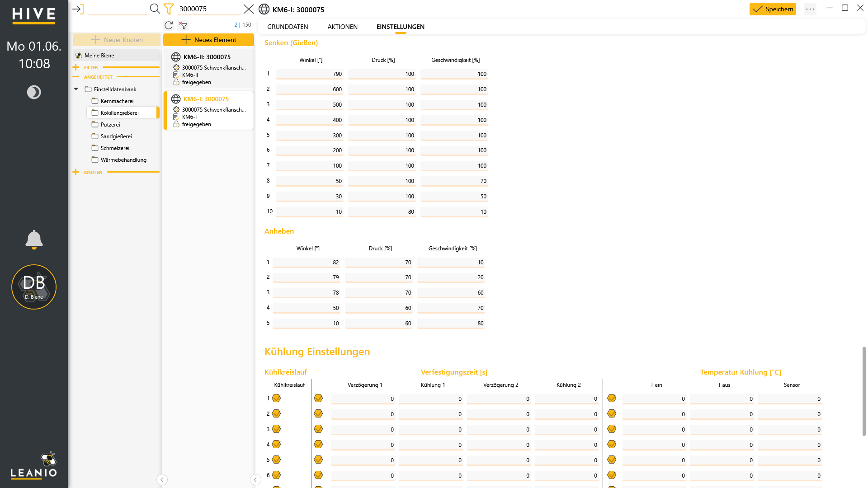Viewport: 868px width, 488px height.
Task: Click the Speichern button
Action: pyautogui.click(x=773, y=9)
